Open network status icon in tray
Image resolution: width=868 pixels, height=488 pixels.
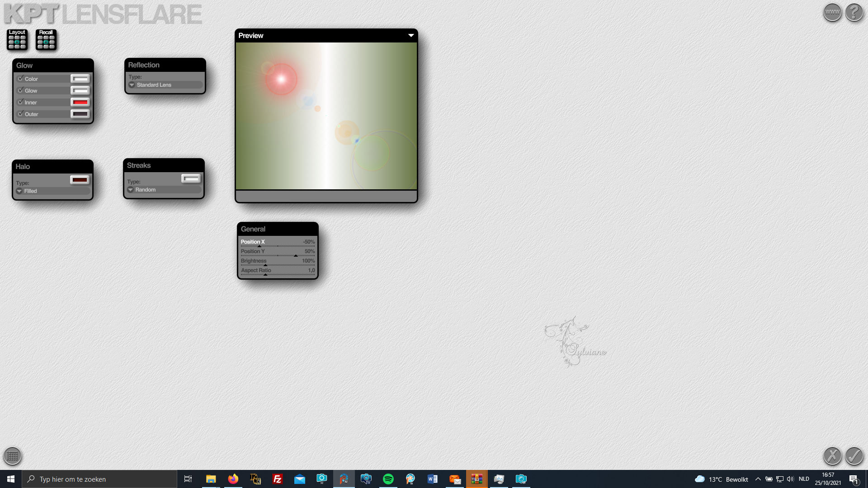(x=780, y=479)
